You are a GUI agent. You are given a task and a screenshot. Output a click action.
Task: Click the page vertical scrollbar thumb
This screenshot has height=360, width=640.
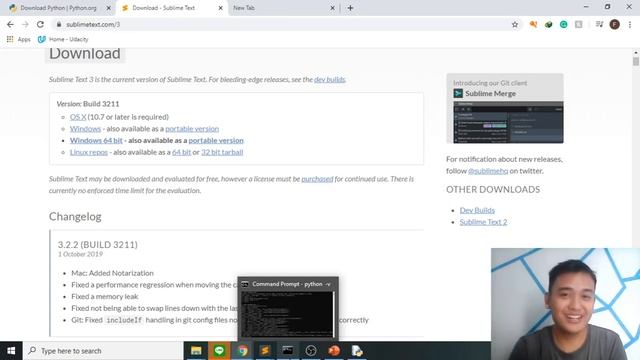point(636,61)
